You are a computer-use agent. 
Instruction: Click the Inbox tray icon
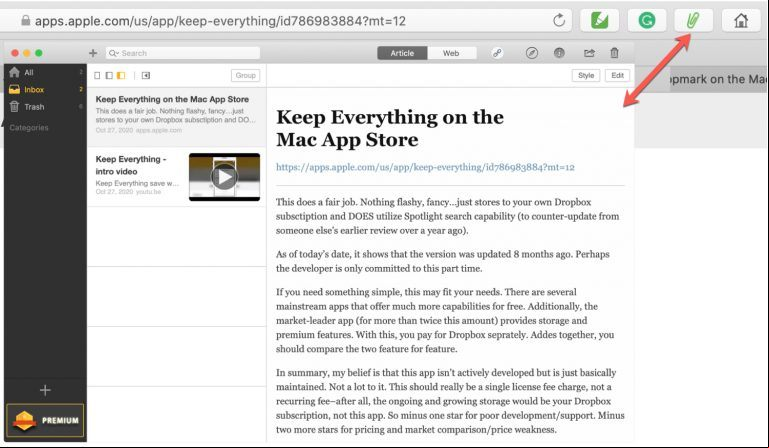(x=14, y=89)
